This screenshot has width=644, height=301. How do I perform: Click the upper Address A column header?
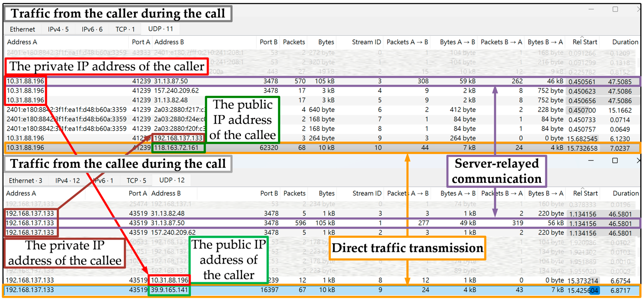click(22, 42)
